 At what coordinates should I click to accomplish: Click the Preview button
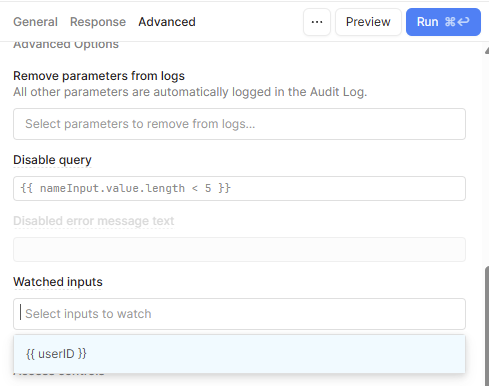coord(368,22)
